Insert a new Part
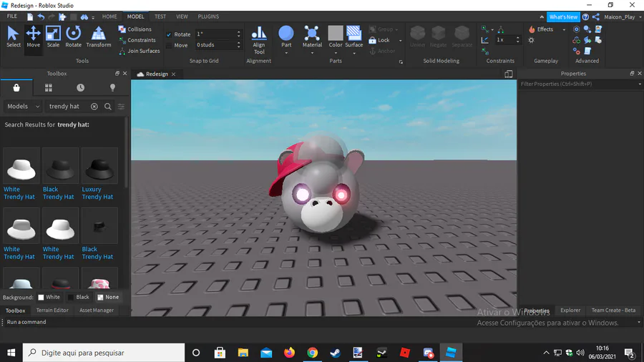This screenshot has height=362, width=644. 286,36
